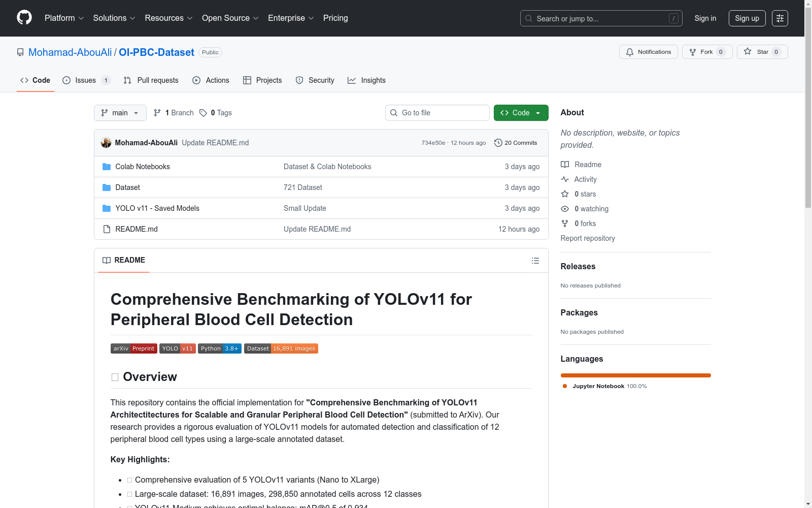This screenshot has width=812, height=508.
Task: Click the Report repository link
Action: [588, 238]
